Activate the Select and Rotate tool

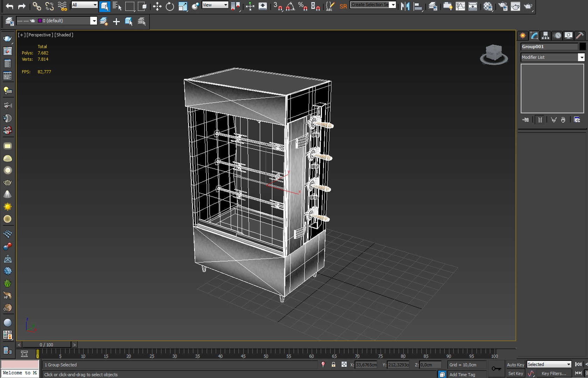[x=170, y=6]
